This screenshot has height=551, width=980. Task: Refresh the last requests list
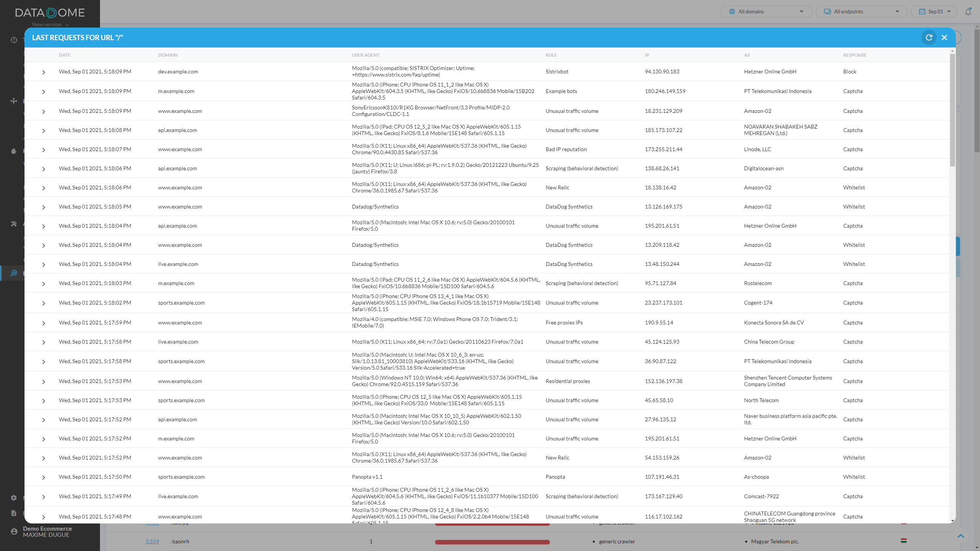click(929, 37)
